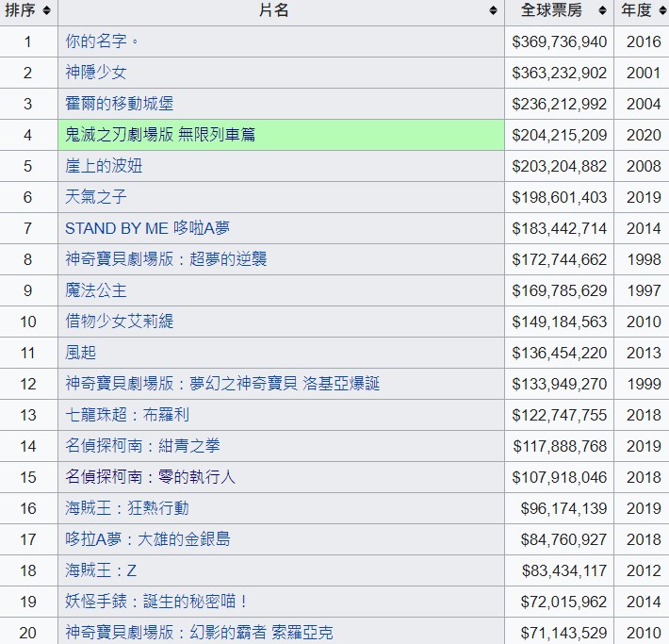Open STAND BY ME 哆啦A夢 link

(147, 228)
